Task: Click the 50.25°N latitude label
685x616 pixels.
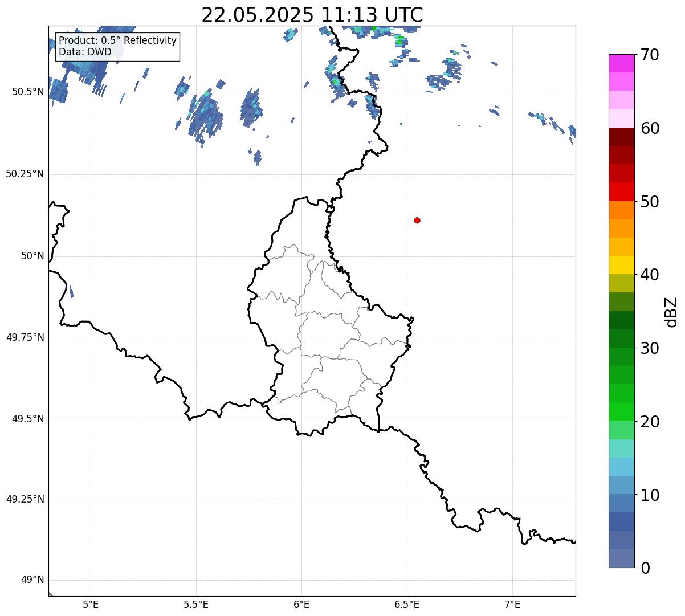Action: pos(25,174)
